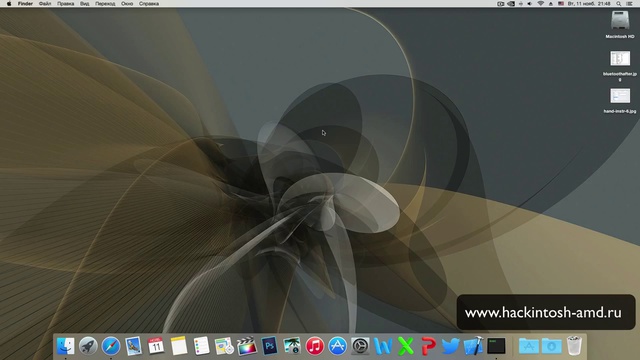This screenshot has height=360, width=640.
Task: Open Downloads folder stack in Dock
Action: coord(551,346)
